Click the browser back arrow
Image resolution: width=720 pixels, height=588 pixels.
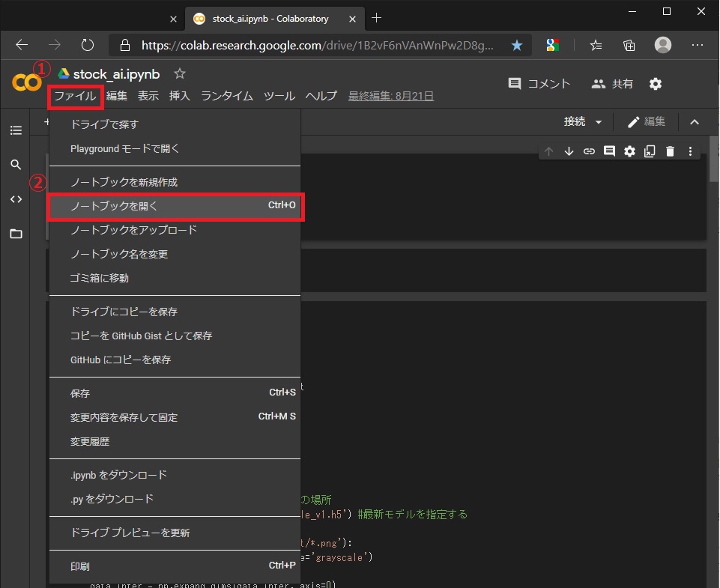22,44
